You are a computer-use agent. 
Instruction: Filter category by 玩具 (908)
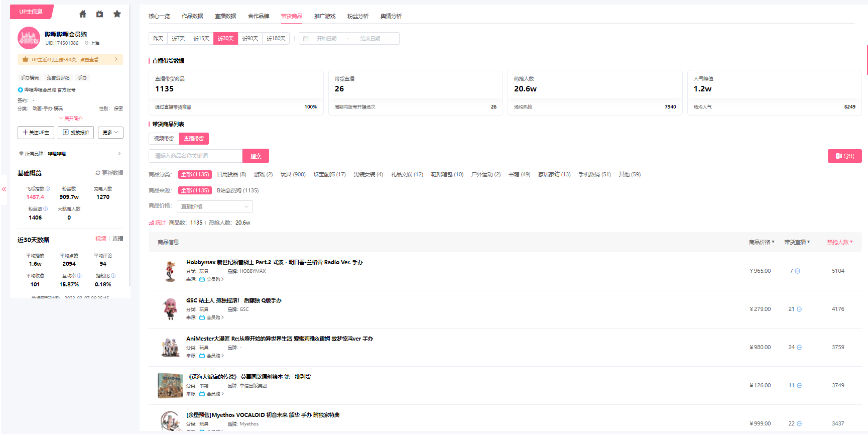tap(293, 174)
